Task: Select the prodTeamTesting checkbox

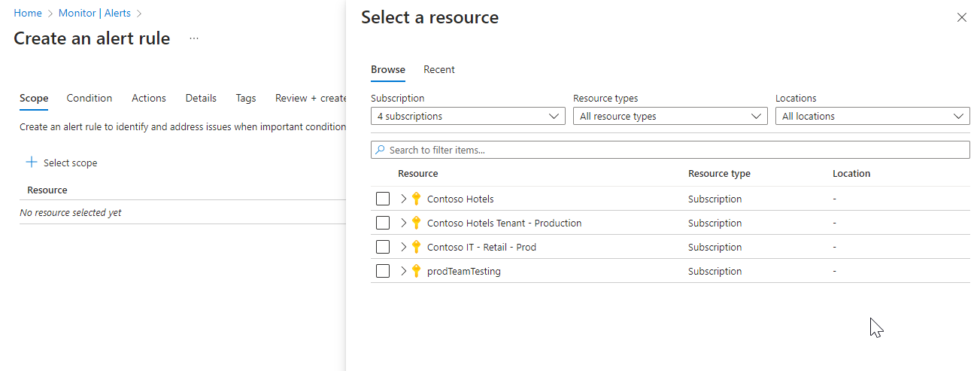Action: tap(383, 271)
